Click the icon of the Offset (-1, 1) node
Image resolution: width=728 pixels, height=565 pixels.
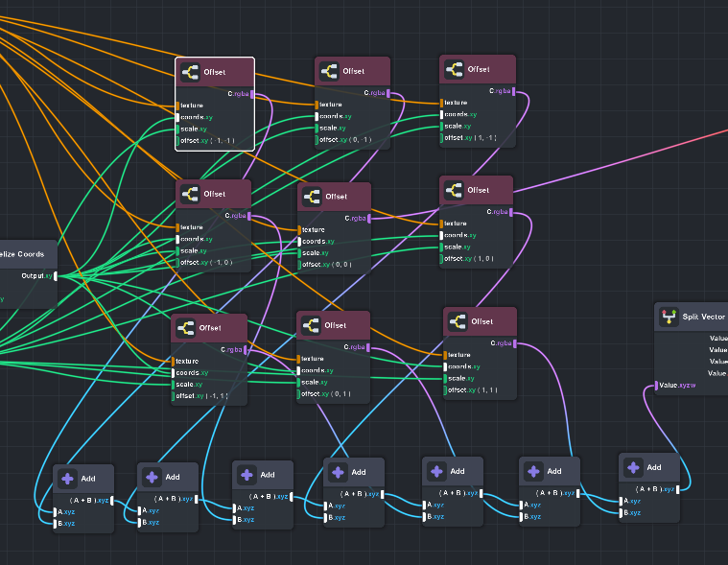tap(186, 328)
